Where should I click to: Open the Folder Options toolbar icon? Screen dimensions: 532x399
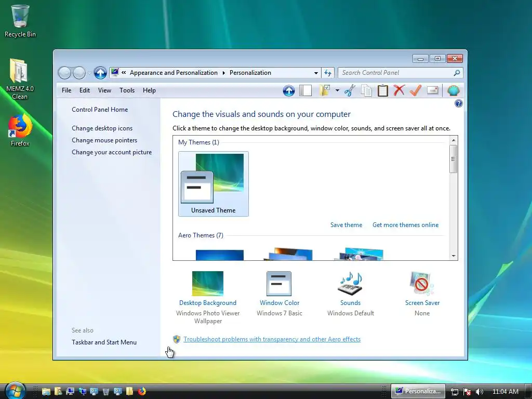coord(325,90)
